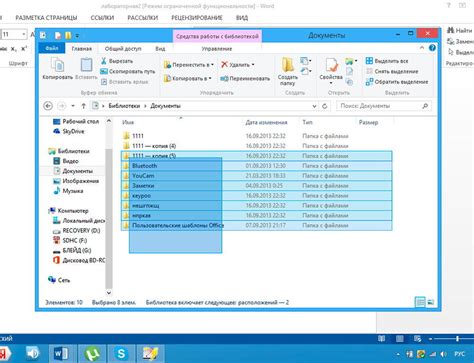Click the search Documents input field

click(x=383, y=106)
